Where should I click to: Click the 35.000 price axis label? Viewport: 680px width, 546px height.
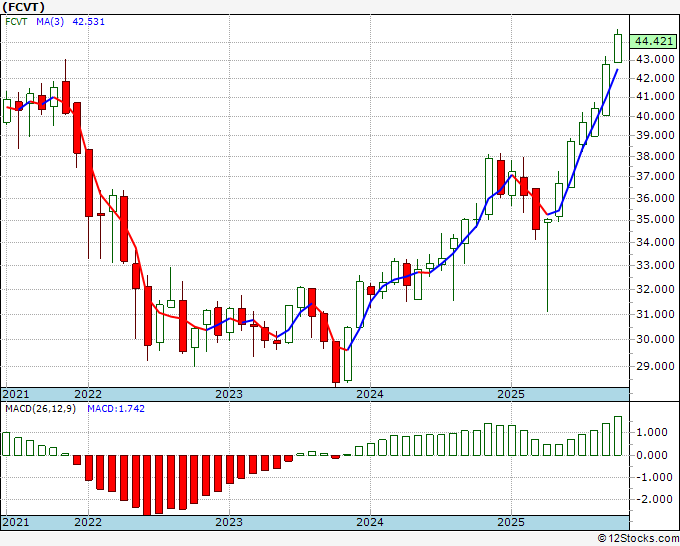coord(655,219)
